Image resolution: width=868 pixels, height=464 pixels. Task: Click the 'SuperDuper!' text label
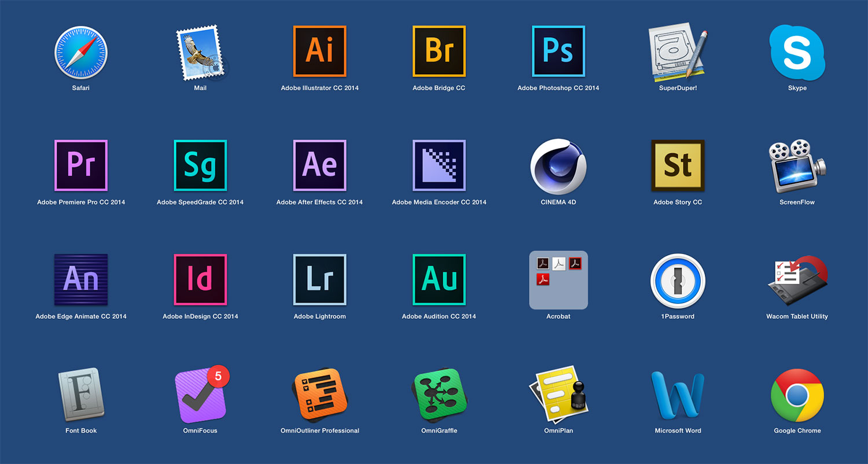(678, 88)
